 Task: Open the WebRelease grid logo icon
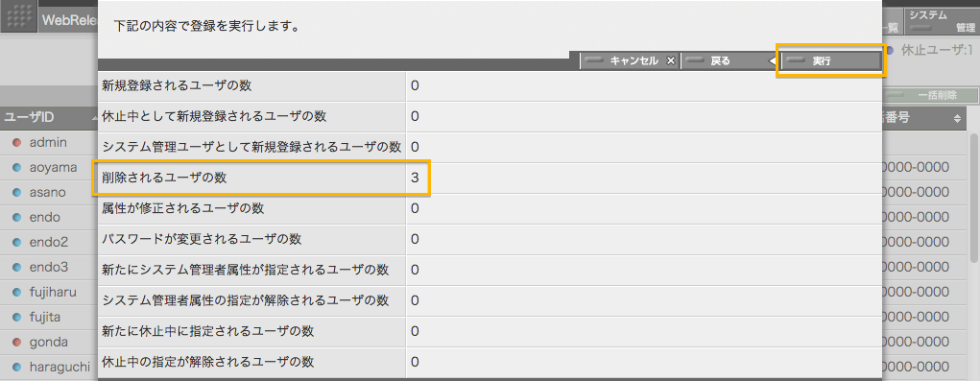click(19, 17)
